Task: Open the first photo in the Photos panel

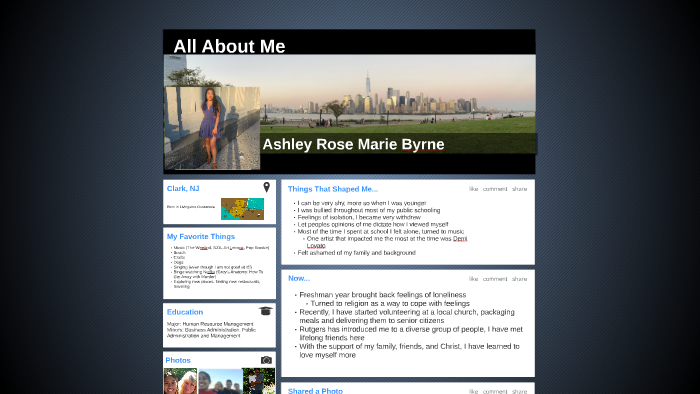Action: point(180,381)
